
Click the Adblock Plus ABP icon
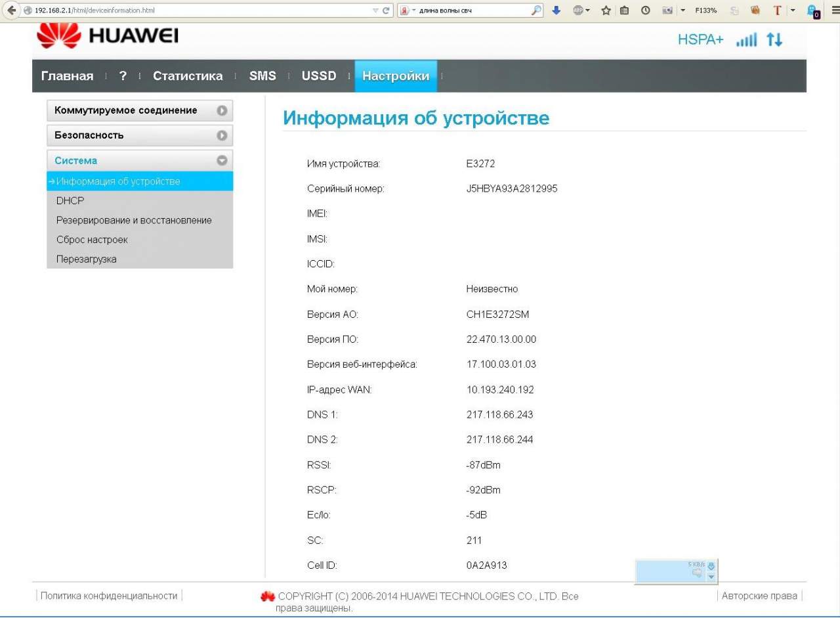point(578,11)
